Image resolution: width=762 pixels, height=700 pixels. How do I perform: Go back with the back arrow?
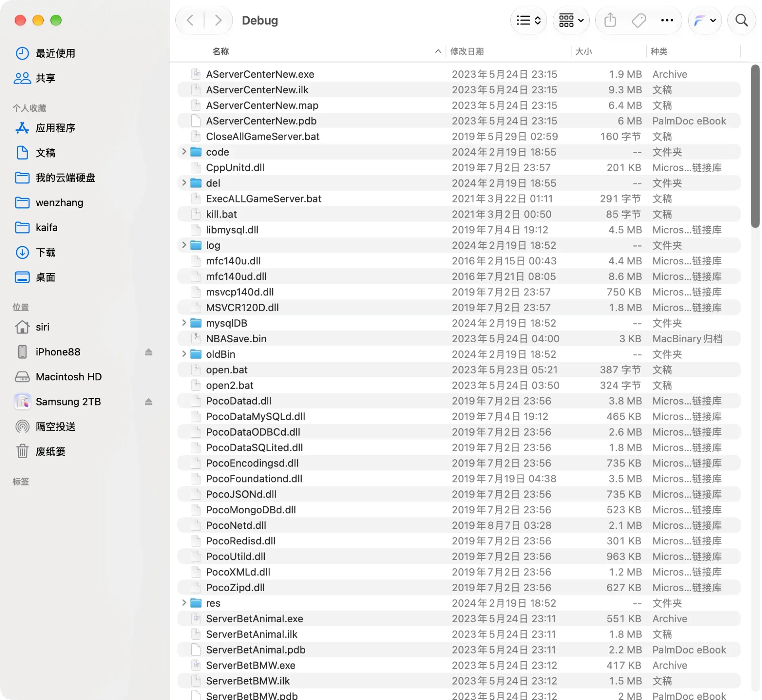[x=190, y=20]
